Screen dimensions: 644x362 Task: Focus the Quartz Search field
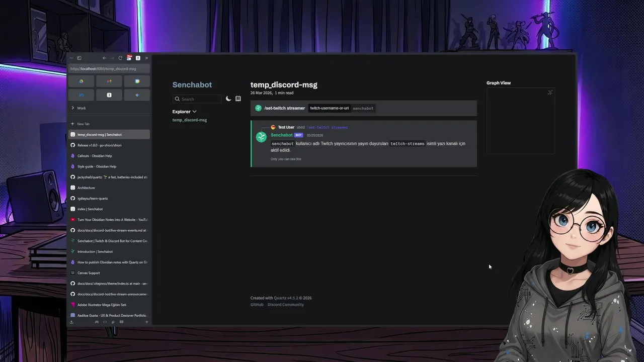(197, 99)
